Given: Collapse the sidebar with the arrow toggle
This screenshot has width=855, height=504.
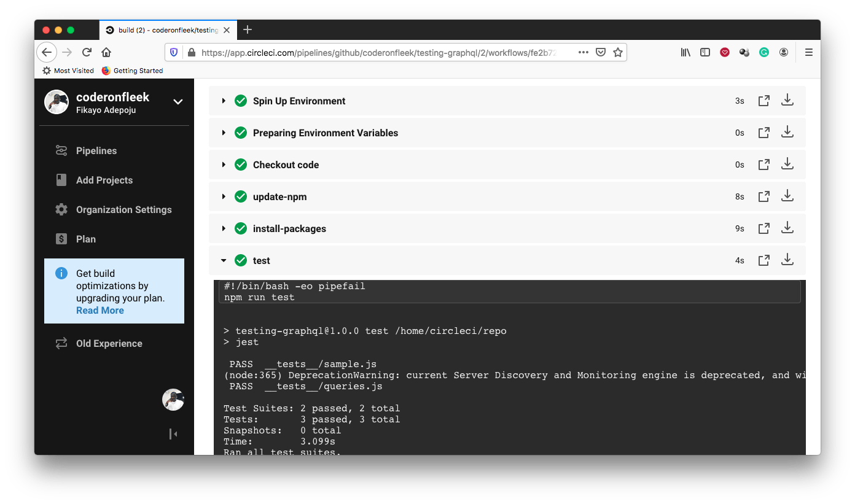Looking at the screenshot, I should click(173, 434).
